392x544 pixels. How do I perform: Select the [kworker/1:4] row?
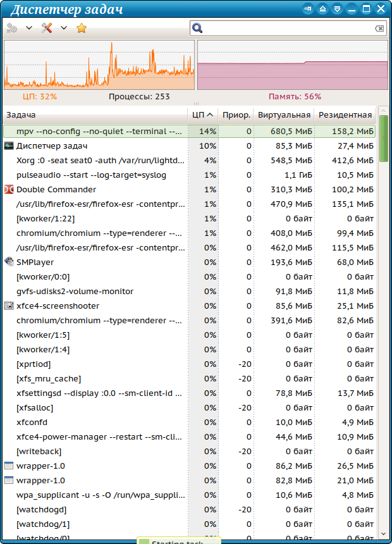[x=190, y=350]
